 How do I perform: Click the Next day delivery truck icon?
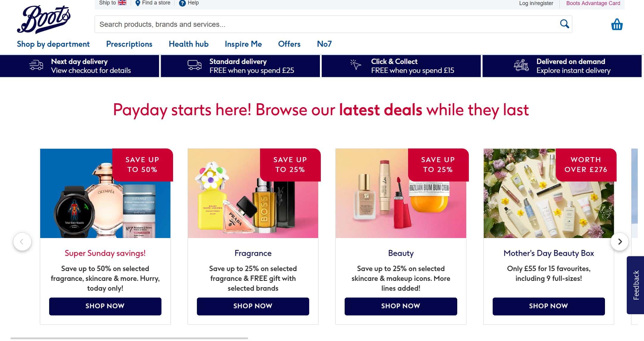coord(36,65)
